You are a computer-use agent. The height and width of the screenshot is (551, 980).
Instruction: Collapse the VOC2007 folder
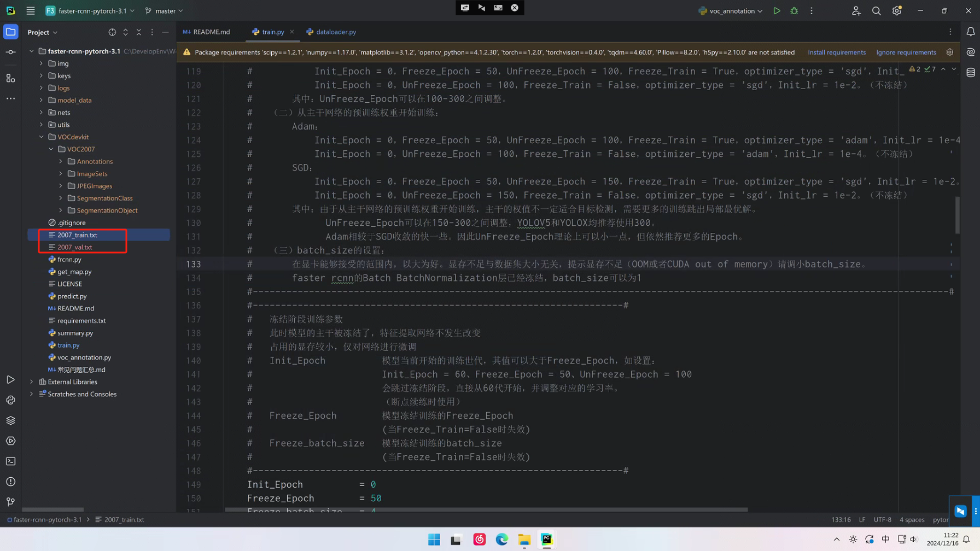pos(51,149)
